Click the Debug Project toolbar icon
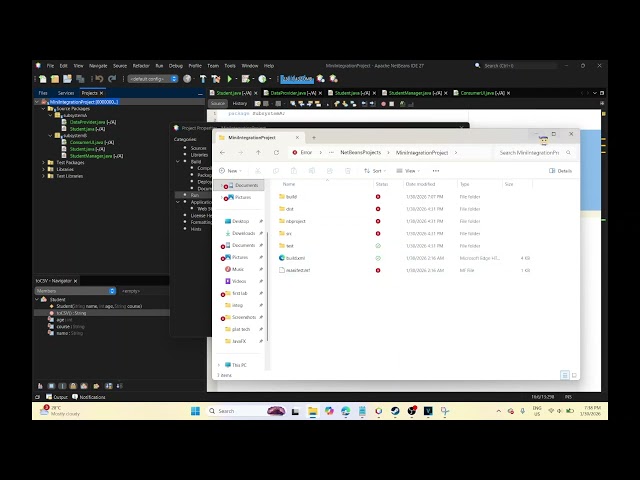This screenshot has height=480, width=640. [x=245, y=79]
